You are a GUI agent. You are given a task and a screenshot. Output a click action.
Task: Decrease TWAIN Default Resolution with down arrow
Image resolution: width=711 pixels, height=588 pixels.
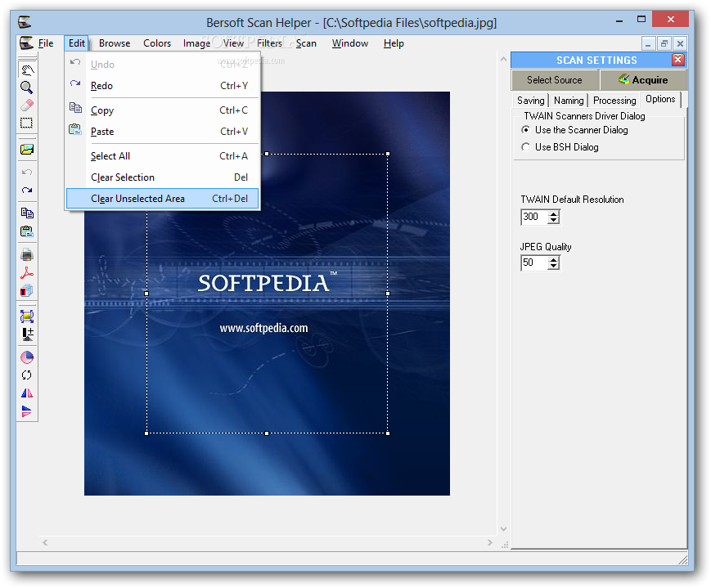(553, 220)
